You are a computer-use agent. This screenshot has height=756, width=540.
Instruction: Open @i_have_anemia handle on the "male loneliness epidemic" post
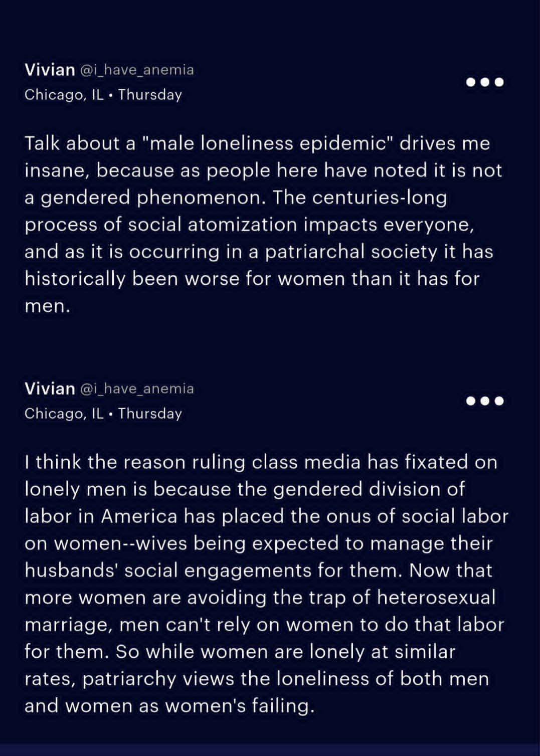point(137,70)
